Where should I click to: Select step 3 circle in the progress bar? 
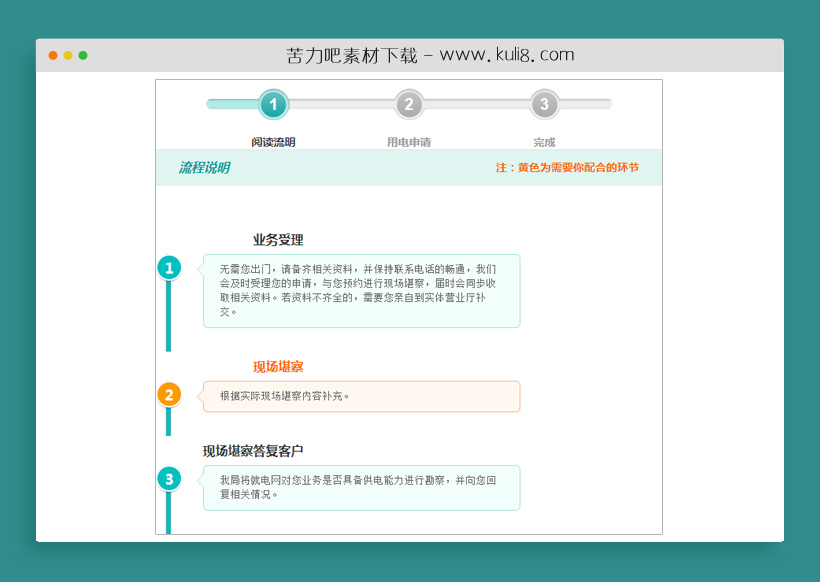545,104
